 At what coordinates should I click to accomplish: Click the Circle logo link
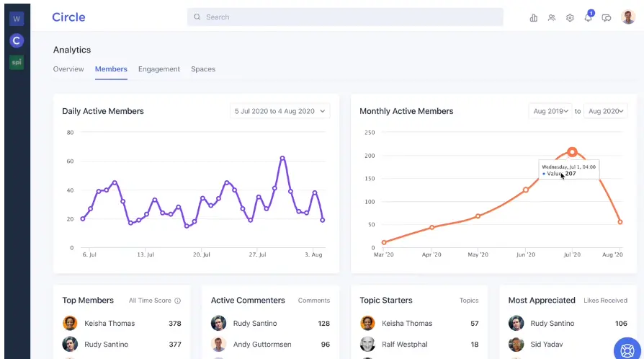pyautogui.click(x=68, y=17)
